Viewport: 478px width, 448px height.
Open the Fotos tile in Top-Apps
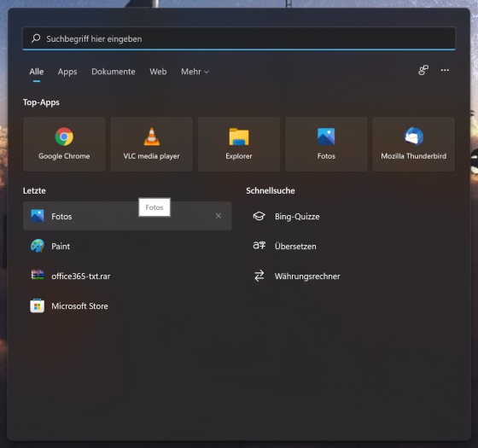(326, 144)
